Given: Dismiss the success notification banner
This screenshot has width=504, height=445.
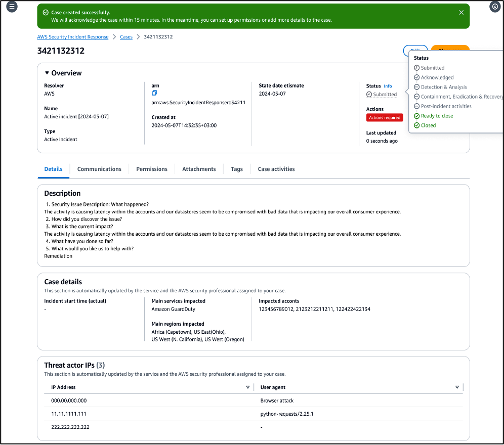Looking at the screenshot, I should (x=461, y=13).
